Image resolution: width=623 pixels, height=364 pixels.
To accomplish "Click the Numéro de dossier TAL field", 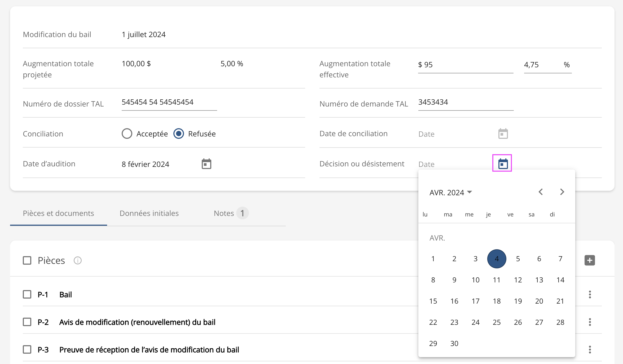I will coord(169,102).
